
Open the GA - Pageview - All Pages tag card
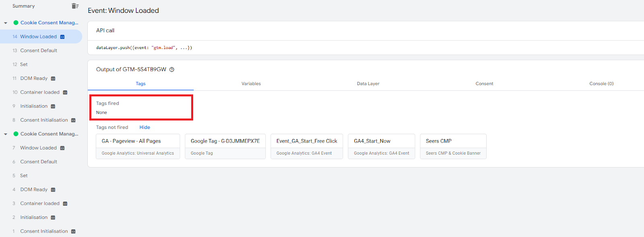[x=138, y=146]
